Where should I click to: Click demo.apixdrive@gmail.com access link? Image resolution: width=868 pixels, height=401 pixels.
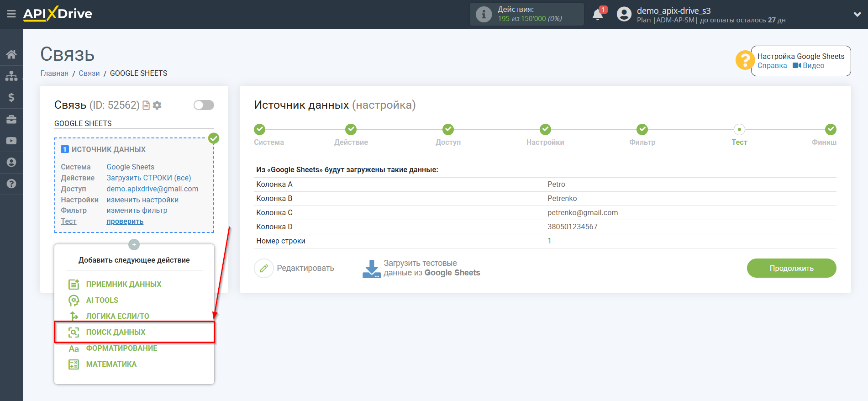click(x=152, y=189)
